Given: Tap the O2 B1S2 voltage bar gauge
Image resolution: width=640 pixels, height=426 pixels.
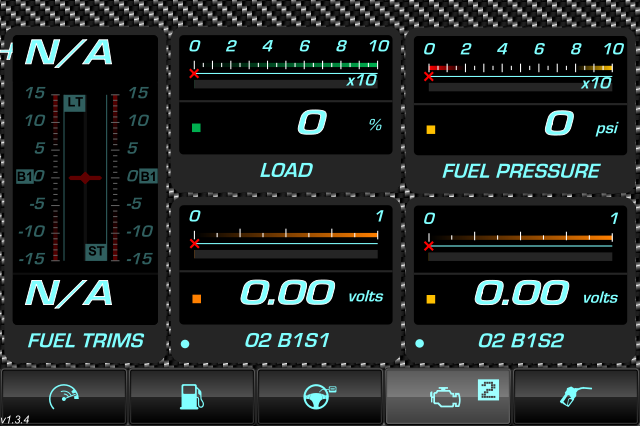Looking at the screenshot, I should click(x=520, y=237).
